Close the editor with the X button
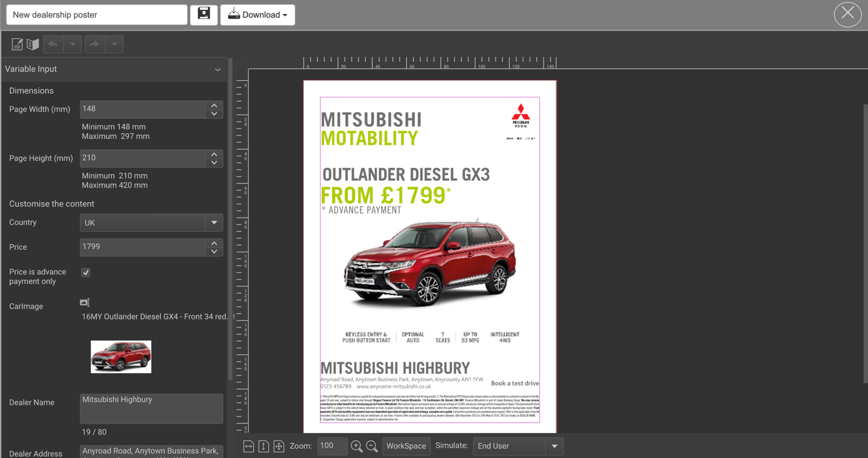 click(x=847, y=14)
